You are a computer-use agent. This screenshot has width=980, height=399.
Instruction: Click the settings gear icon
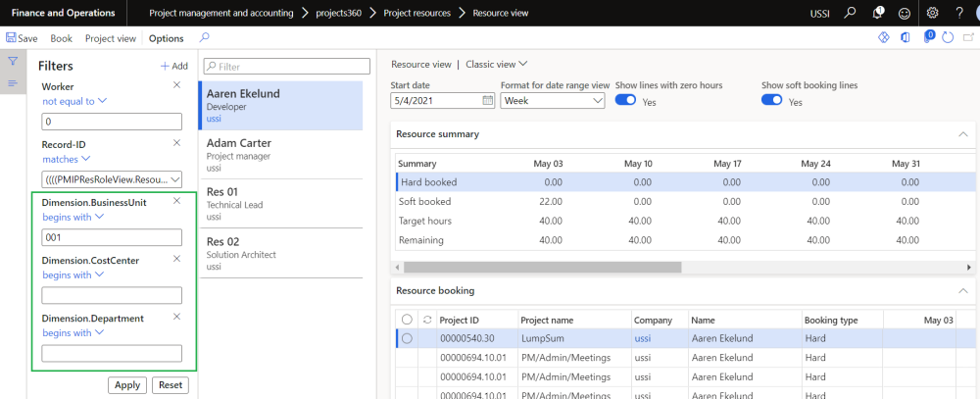click(932, 13)
